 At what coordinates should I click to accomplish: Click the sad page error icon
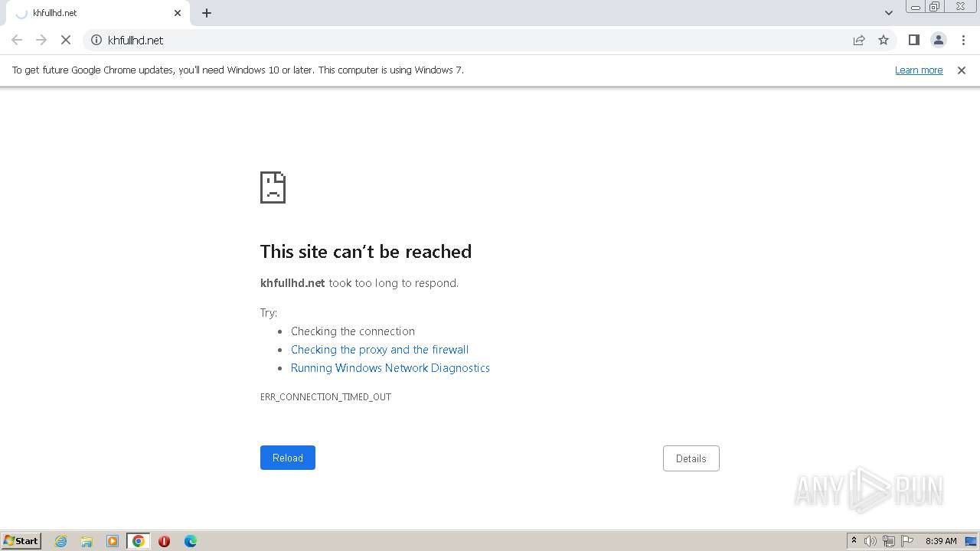point(273,187)
